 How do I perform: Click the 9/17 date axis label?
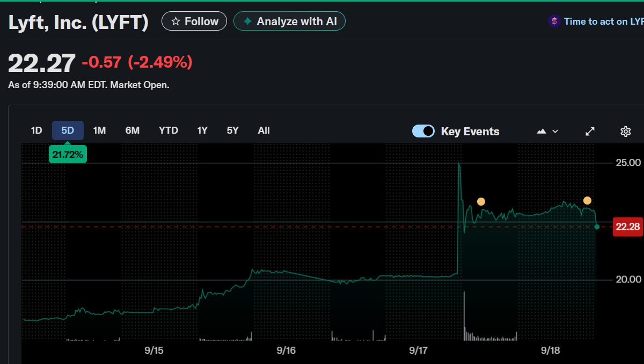coord(419,351)
